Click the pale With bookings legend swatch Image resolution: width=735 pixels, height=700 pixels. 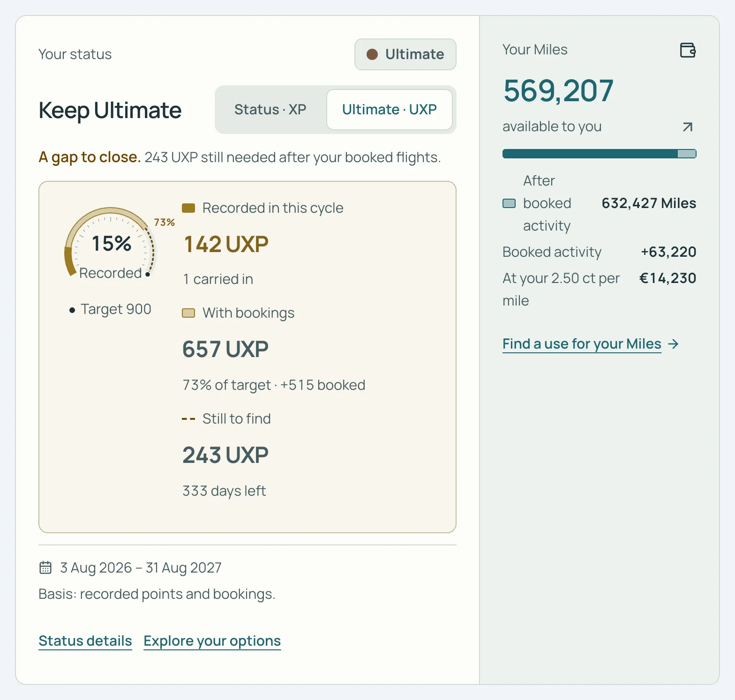pos(188,313)
